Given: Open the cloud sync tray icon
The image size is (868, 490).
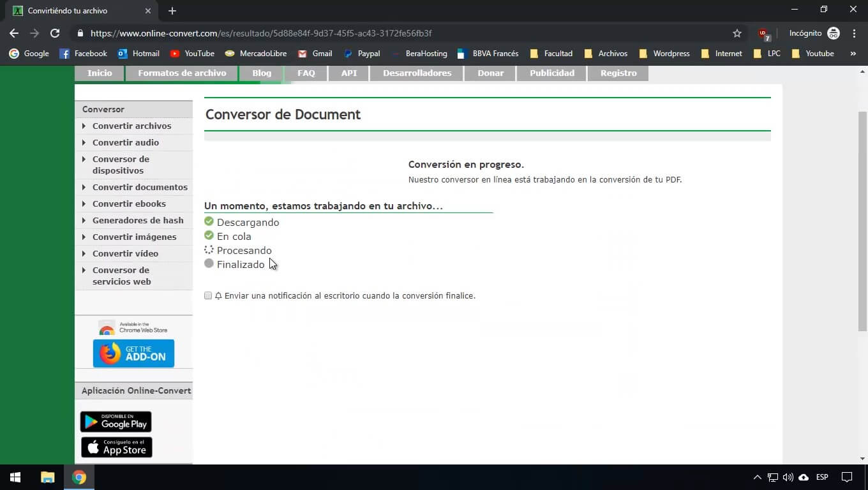Looking at the screenshot, I should tap(804, 477).
